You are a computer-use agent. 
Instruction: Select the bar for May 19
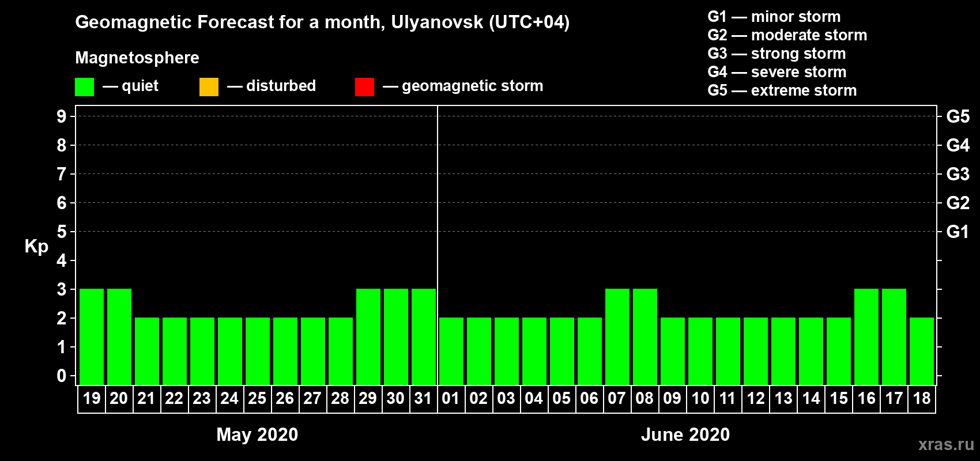coord(92,337)
